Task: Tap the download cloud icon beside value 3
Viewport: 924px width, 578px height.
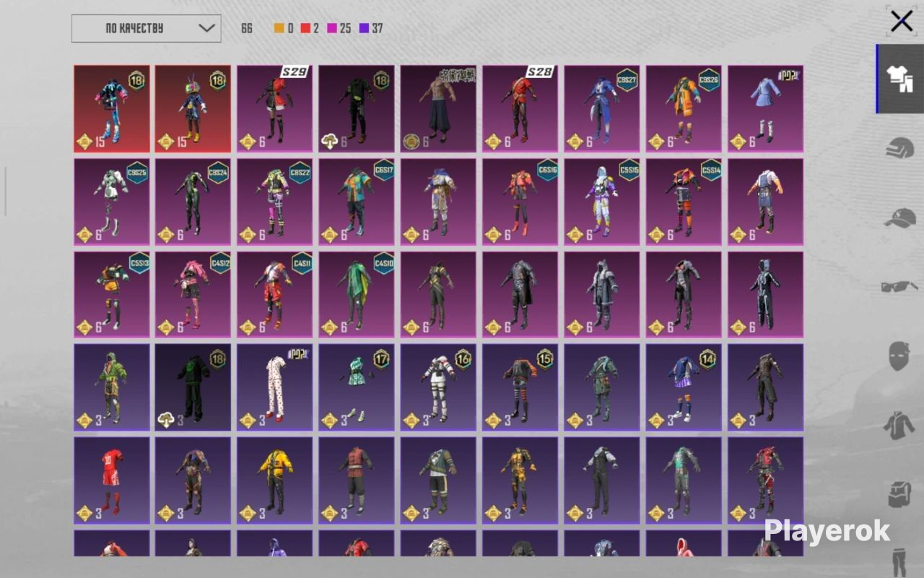Action: pyautogui.click(x=166, y=420)
